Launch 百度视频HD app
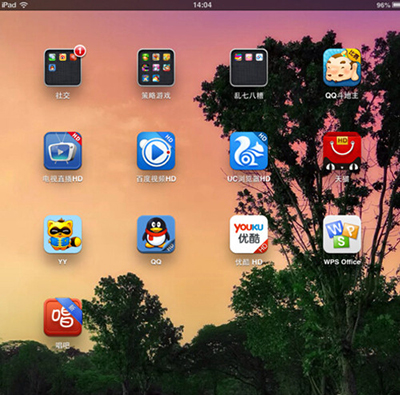The height and width of the screenshot is (395, 400). coord(156,151)
